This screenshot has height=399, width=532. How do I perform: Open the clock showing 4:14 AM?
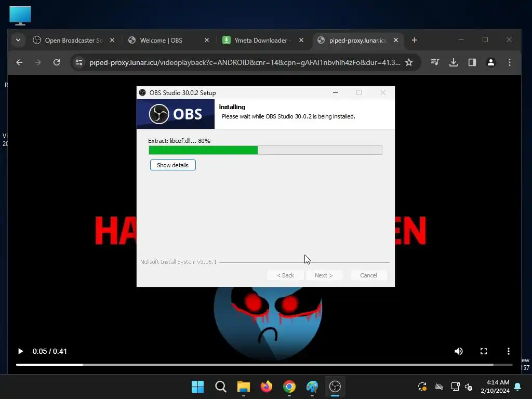495,387
